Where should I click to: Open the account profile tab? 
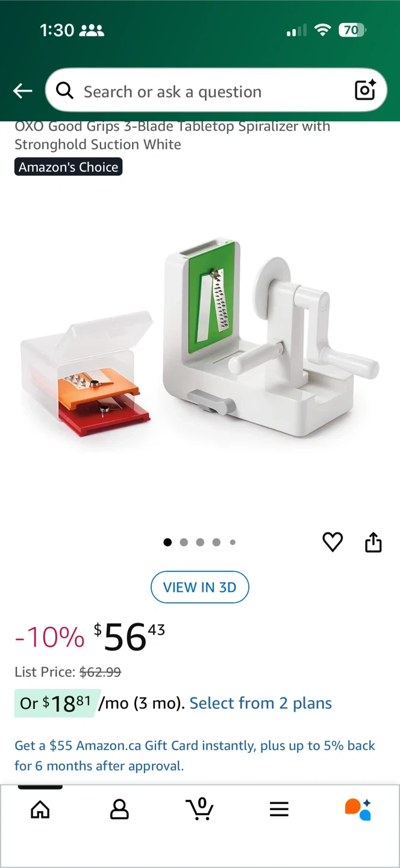(119, 809)
